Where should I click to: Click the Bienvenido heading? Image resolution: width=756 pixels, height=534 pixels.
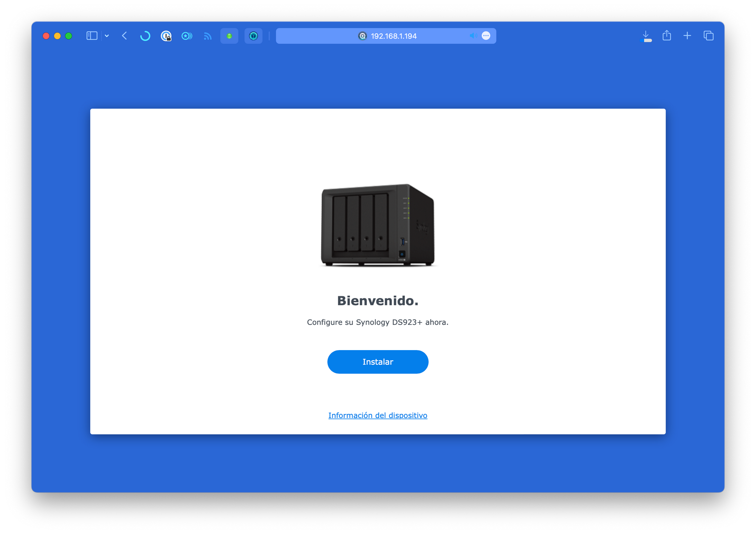(x=378, y=301)
